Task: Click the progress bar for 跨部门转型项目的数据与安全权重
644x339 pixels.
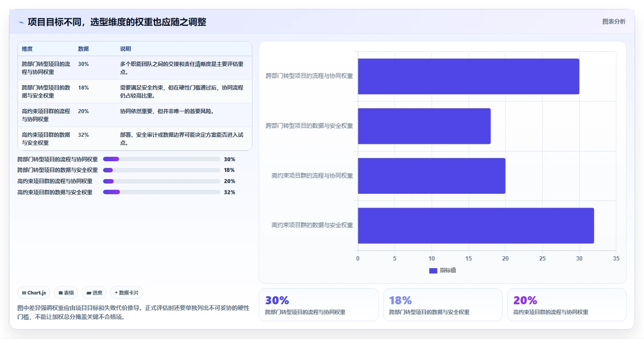Action: click(161, 170)
